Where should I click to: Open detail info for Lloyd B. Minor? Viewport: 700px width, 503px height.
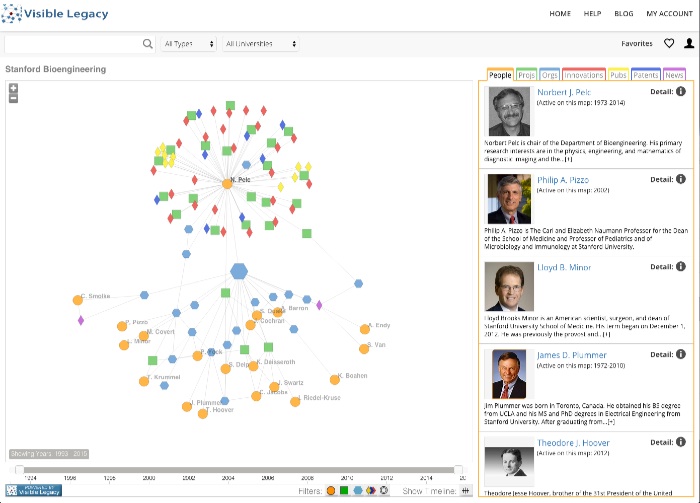(681, 267)
